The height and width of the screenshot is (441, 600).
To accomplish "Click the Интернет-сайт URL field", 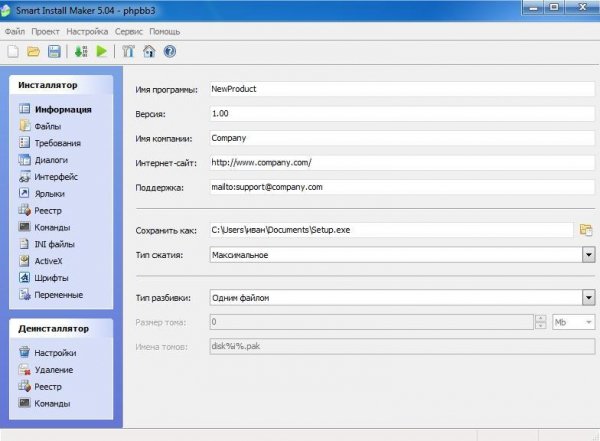I will tap(402, 162).
